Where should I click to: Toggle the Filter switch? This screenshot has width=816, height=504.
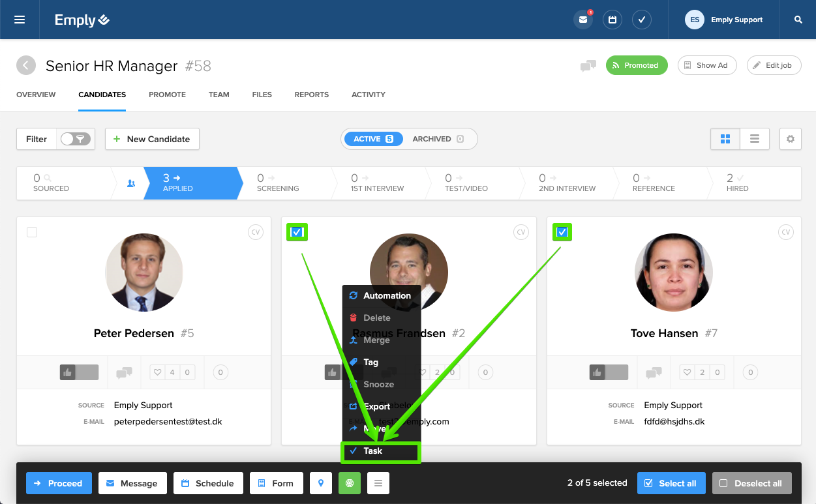pos(75,139)
